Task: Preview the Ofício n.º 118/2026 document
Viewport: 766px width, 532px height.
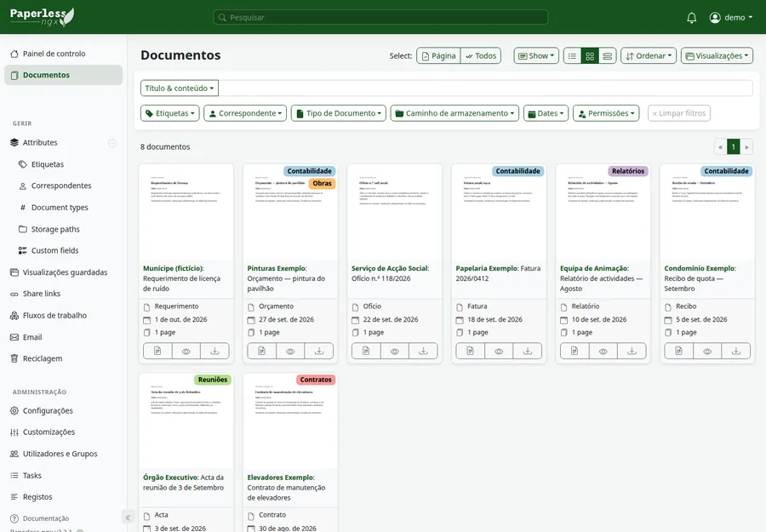Action: pos(394,352)
